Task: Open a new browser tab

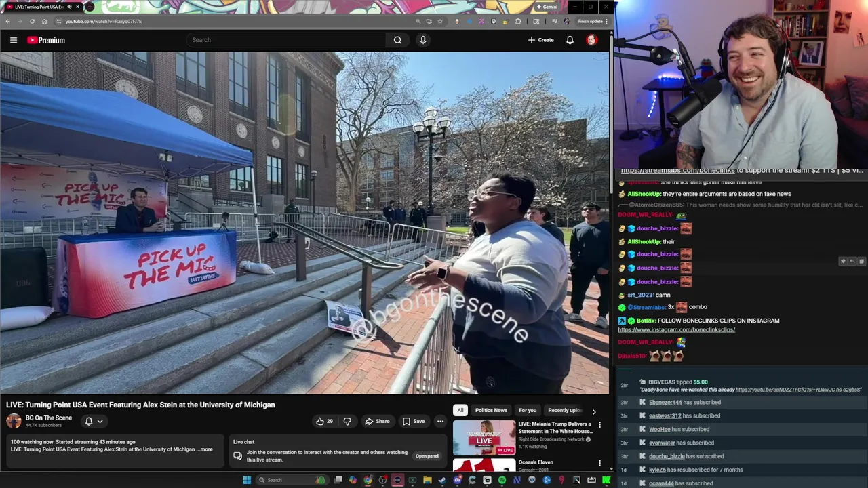Action: [90, 7]
